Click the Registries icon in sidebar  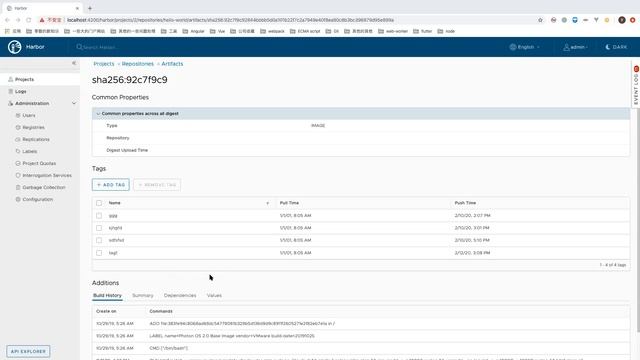(18, 127)
